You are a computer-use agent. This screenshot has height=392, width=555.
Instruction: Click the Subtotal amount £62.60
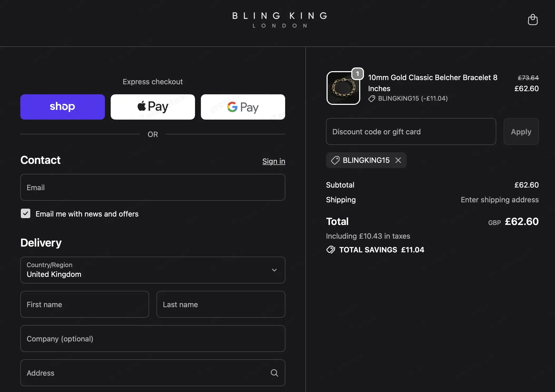527,185
